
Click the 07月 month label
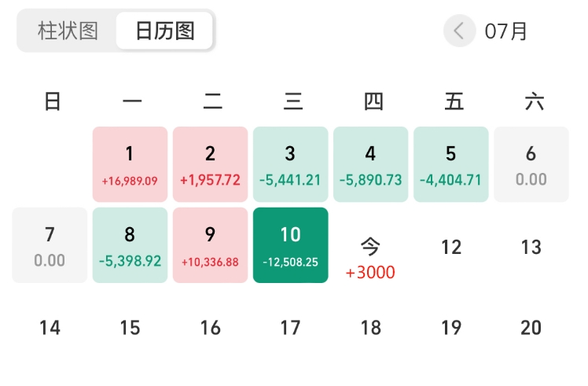(x=506, y=31)
